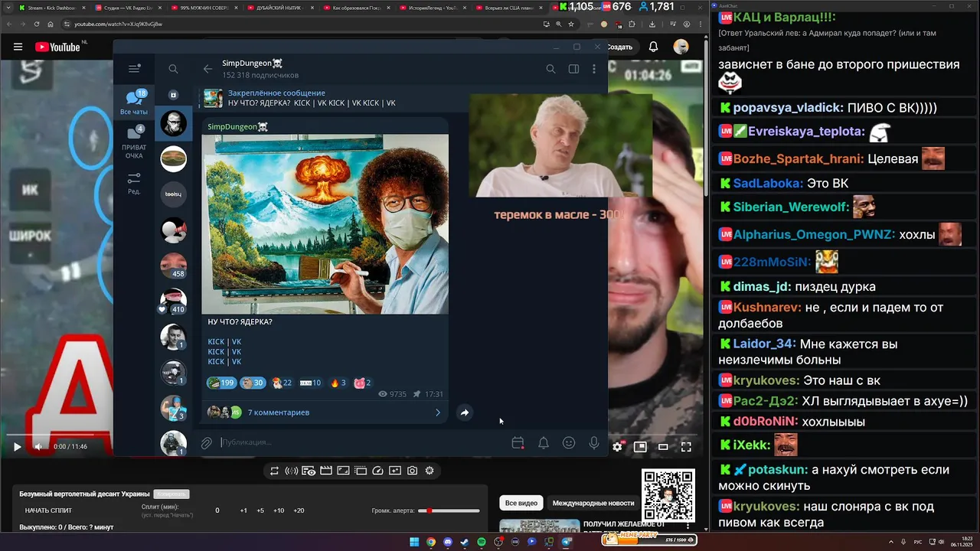Click screenshot camera icon in overlay toolbar
The height and width of the screenshot is (551, 980).
coord(412,471)
